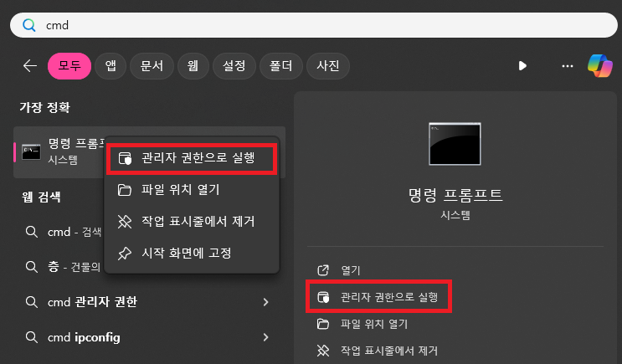
Task: Click magnifier icon next to cmd 관리자 권한
Action: coord(31,302)
